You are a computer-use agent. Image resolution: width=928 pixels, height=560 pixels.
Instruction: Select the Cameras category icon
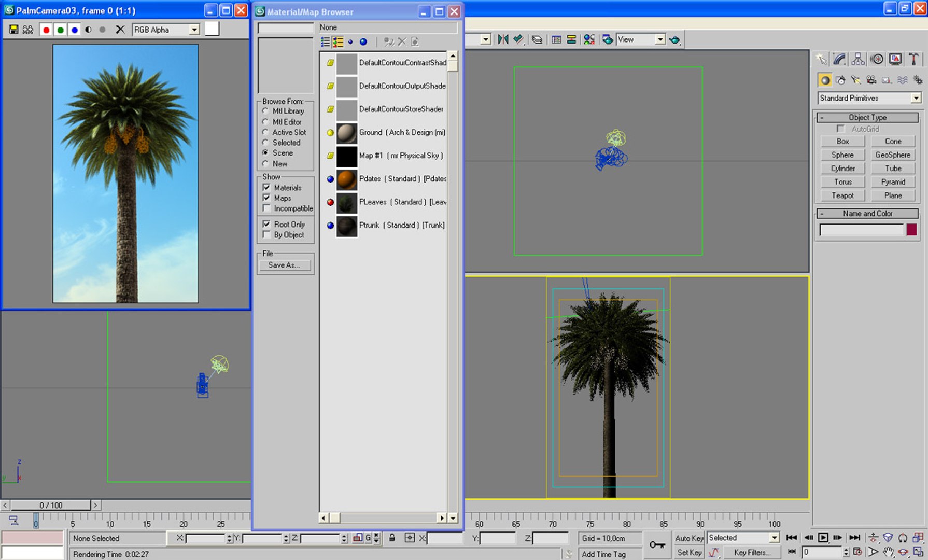tap(871, 80)
